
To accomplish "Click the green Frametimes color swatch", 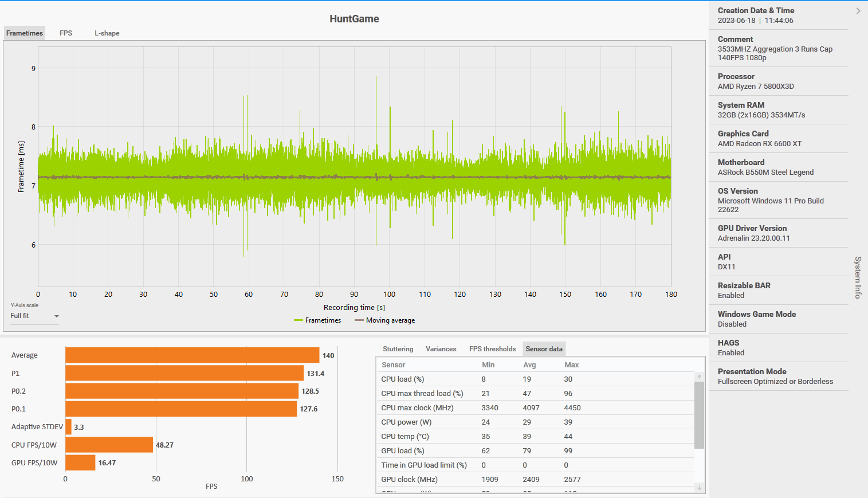I will click(x=299, y=320).
